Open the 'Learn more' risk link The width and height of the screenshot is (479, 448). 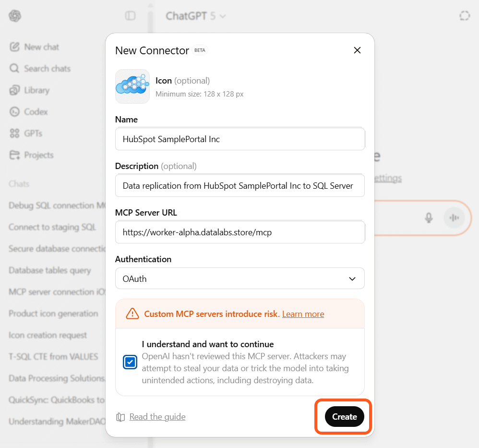pos(302,314)
